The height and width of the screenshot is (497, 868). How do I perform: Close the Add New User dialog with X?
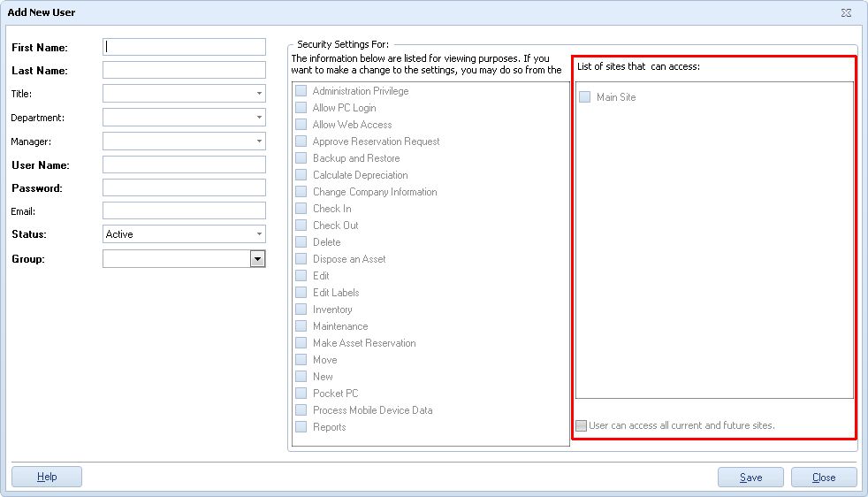846,12
